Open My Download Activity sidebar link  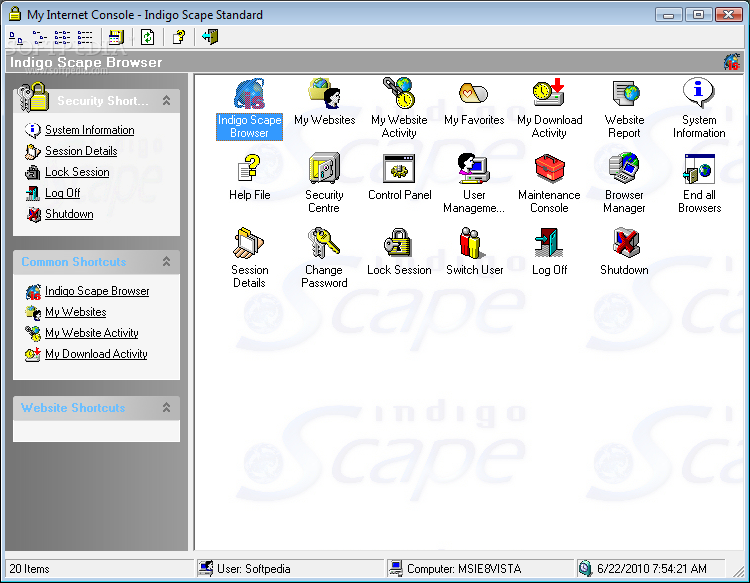pyautogui.click(x=96, y=354)
